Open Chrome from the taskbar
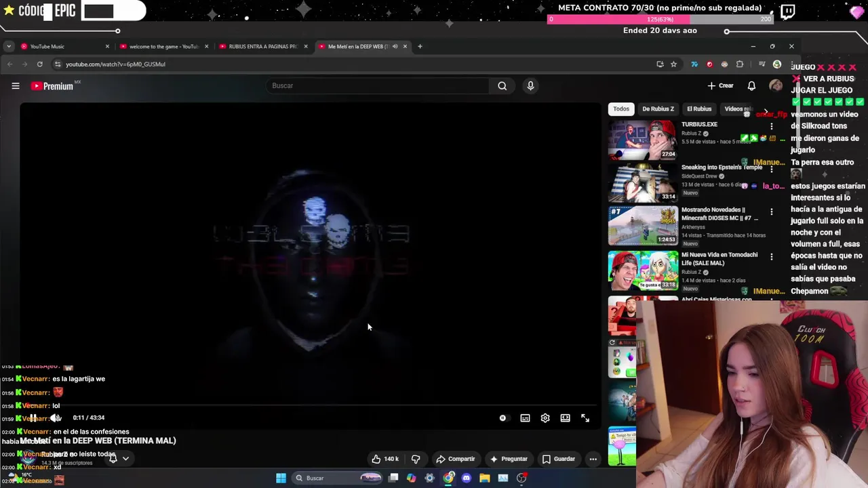This screenshot has height=488, width=868. 448,479
